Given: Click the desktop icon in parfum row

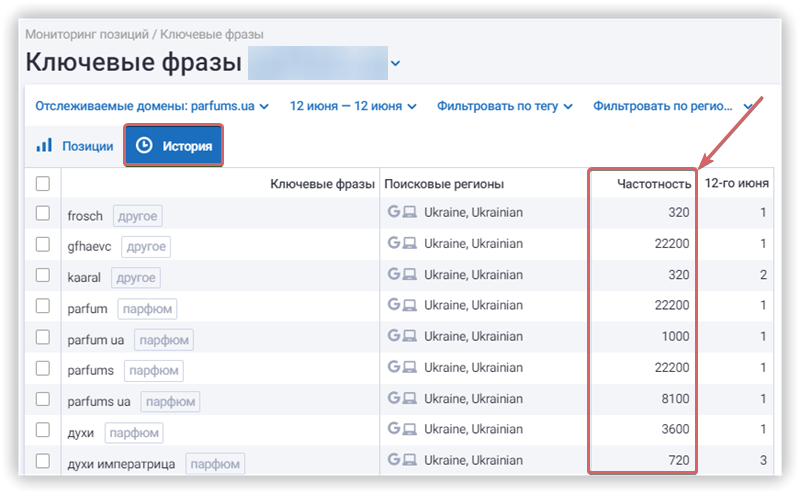Looking at the screenshot, I should coord(409,305).
